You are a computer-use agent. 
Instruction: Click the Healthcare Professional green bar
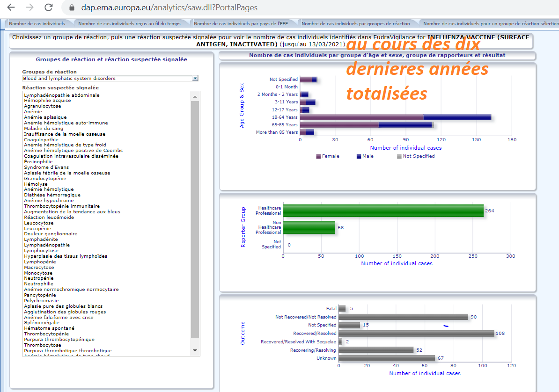click(383, 211)
